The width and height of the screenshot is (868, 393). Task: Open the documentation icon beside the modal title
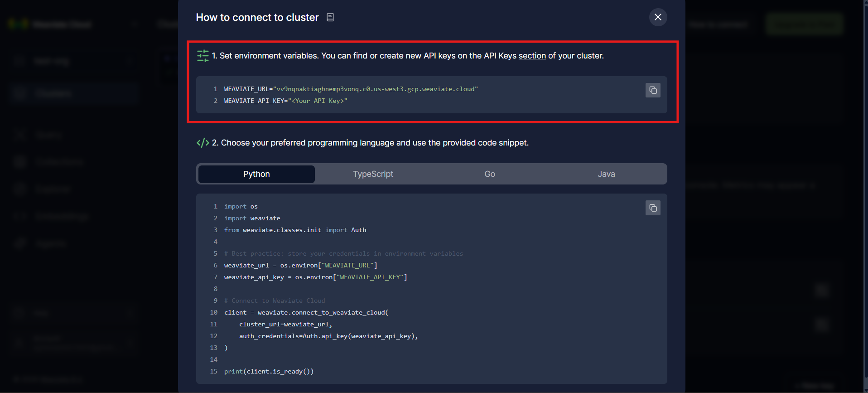click(x=330, y=17)
